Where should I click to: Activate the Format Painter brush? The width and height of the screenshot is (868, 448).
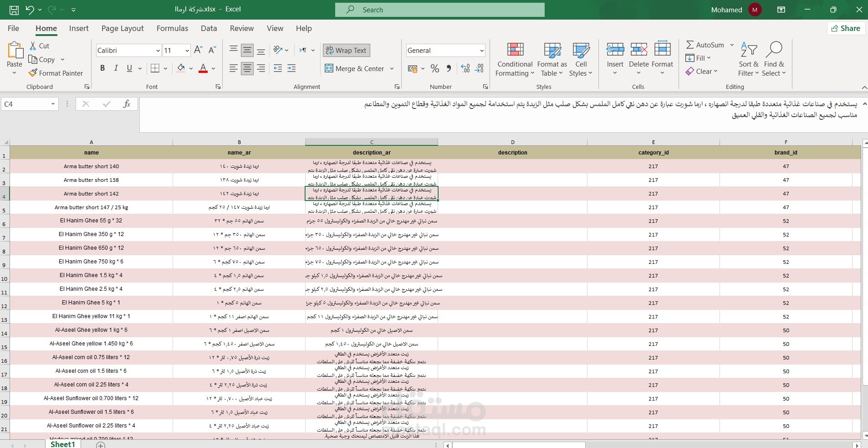[56, 73]
